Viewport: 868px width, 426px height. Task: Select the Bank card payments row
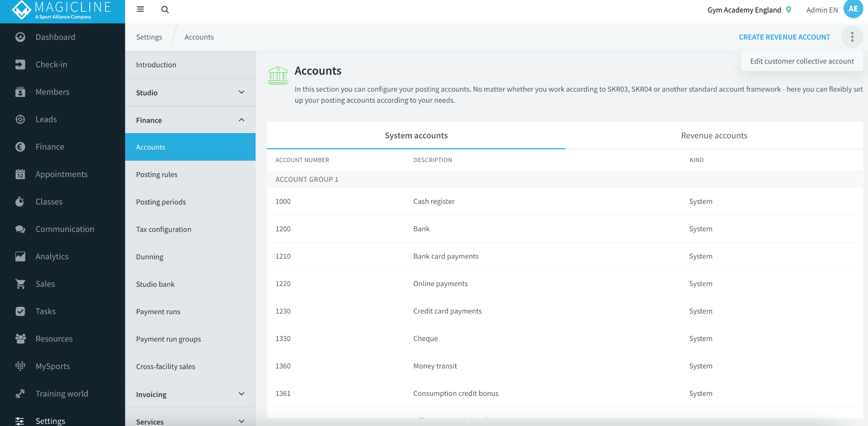point(565,257)
